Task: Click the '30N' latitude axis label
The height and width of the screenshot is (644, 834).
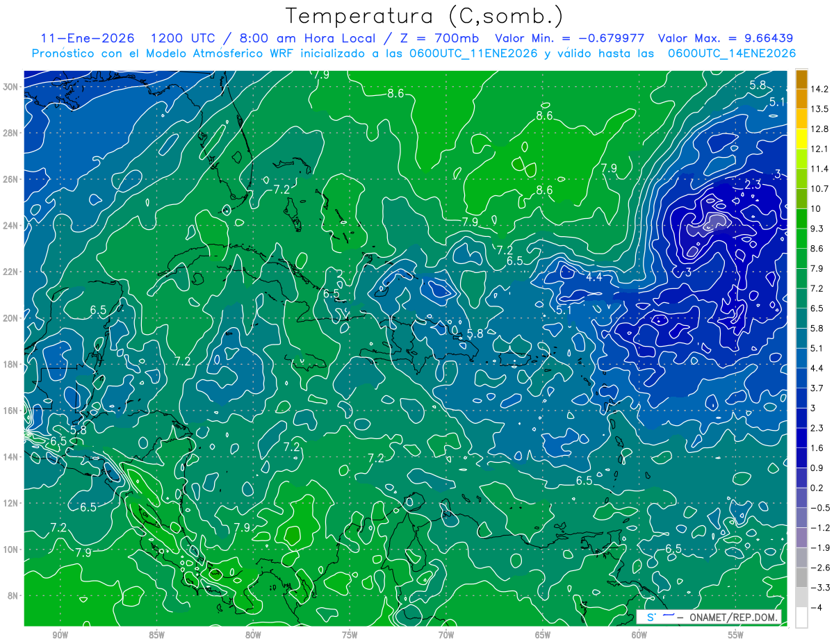Action: pyautogui.click(x=10, y=87)
